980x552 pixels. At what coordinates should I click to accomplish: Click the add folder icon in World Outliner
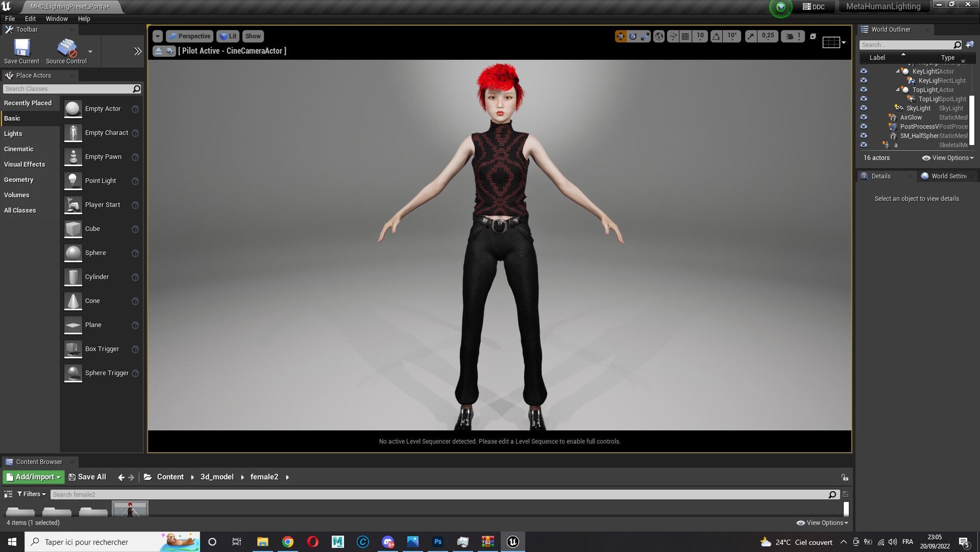970,45
